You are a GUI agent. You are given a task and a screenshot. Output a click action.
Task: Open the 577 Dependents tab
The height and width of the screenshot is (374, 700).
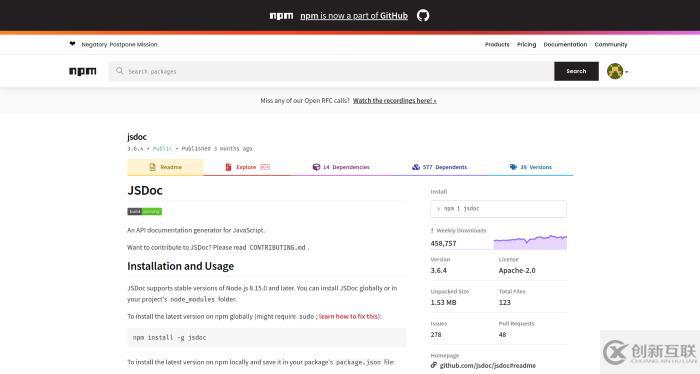[439, 167]
